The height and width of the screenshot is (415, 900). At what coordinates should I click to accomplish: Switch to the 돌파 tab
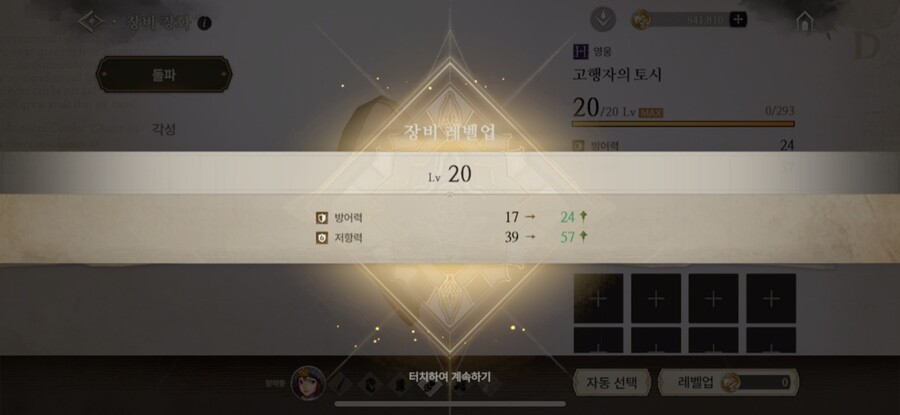(164, 74)
